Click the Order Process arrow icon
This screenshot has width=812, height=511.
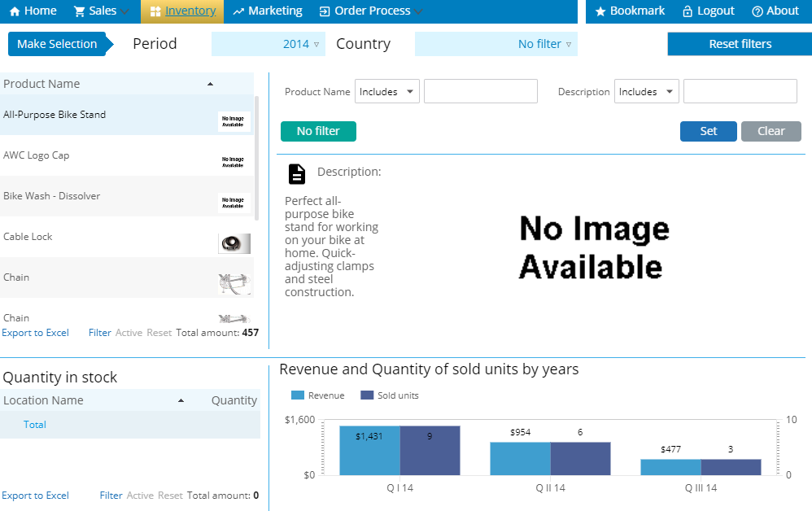point(325,11)
